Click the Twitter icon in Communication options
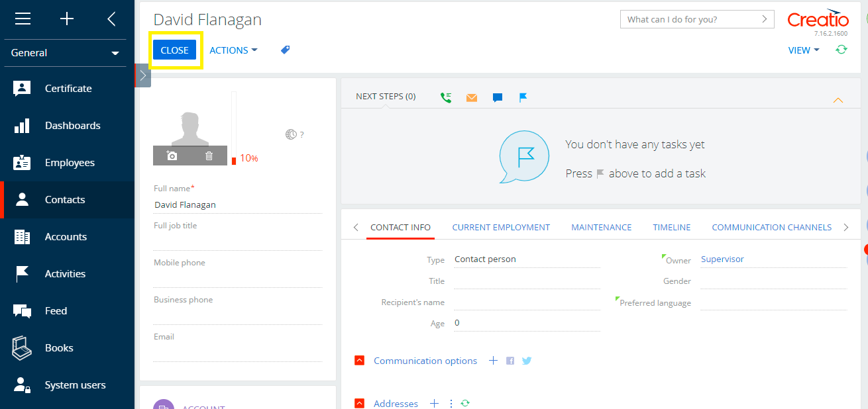The height and width of the screenshot is (409, 868). pos(527,361)
